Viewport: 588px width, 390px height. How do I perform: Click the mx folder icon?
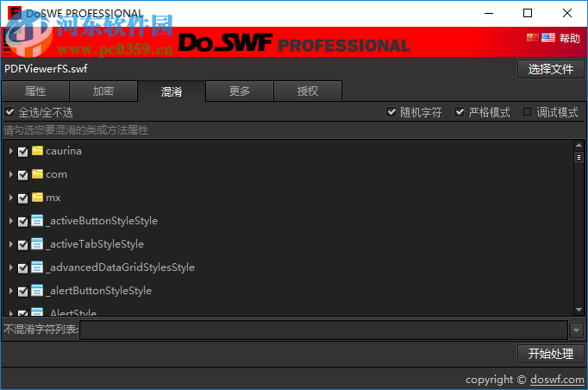(37, 198)
